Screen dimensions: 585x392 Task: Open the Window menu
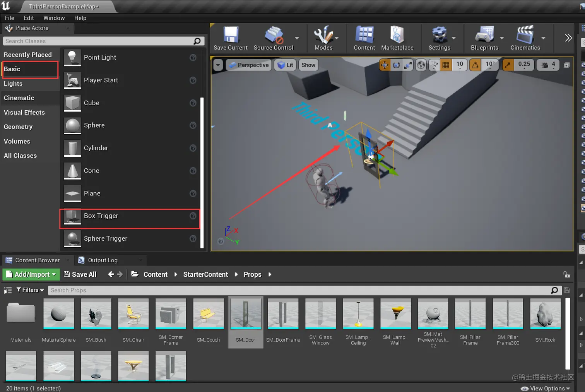(54, 18)
